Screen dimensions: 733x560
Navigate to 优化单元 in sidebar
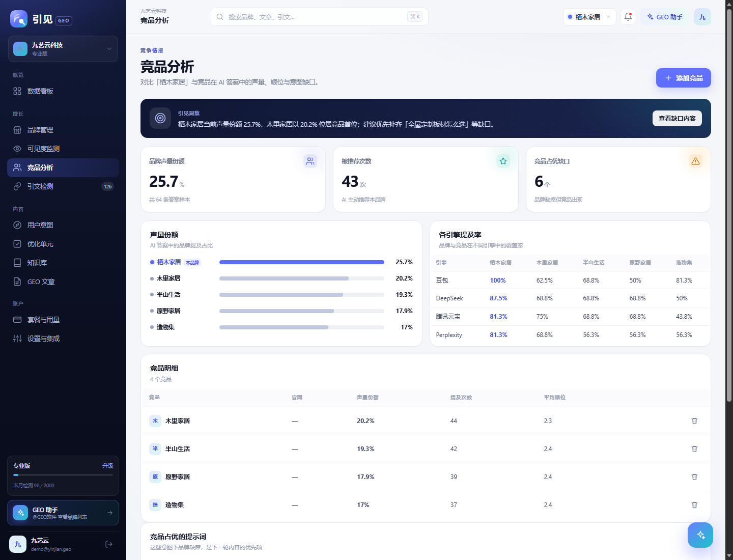(63, 244)
